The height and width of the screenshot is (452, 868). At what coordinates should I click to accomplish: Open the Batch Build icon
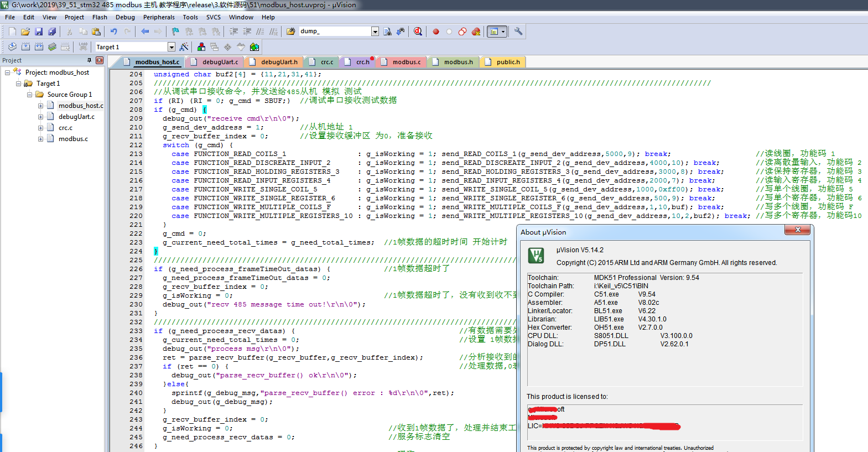click(x=52, y=47)
